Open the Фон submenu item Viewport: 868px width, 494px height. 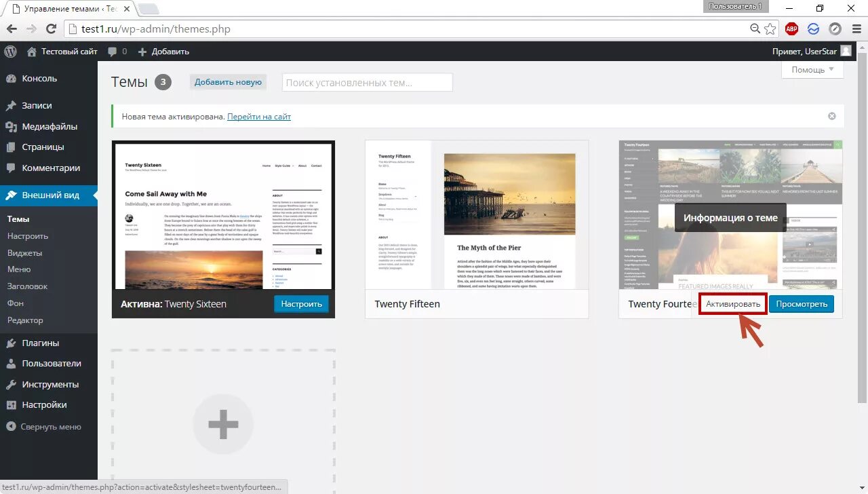point(16,303)
